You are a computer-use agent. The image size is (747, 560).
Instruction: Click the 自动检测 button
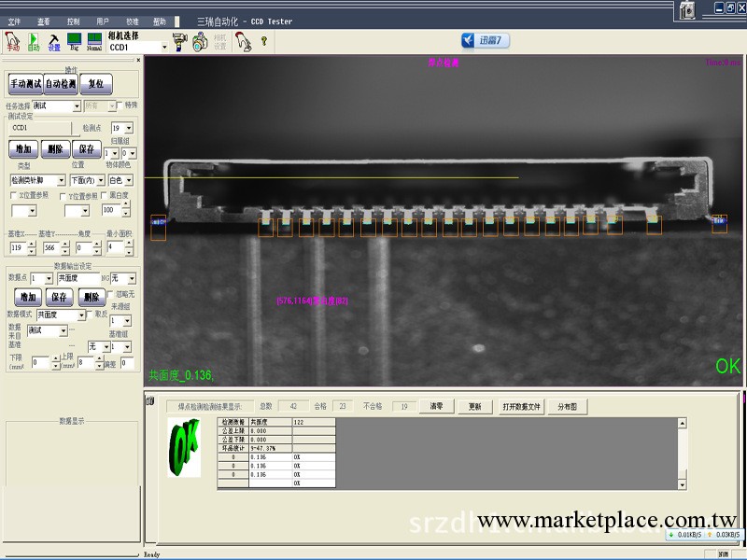61,84
